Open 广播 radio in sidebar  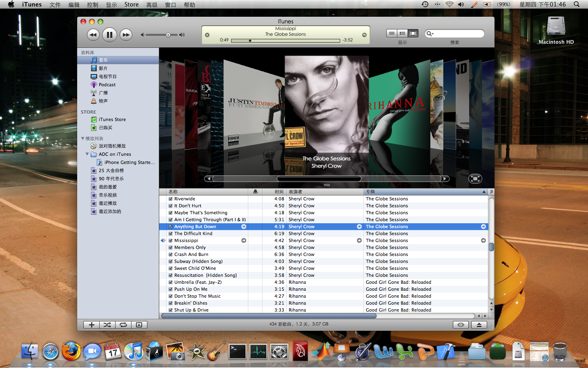pos(118,93)
